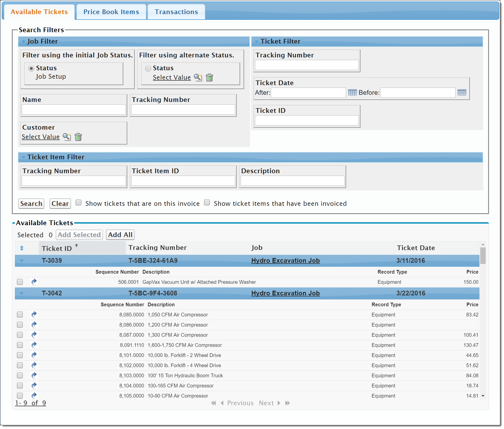The width and height of the screenshot is (504, 429).
Task: Check the 1,300 CFM Air Compressor checkbox
Action: pos(20,335)
